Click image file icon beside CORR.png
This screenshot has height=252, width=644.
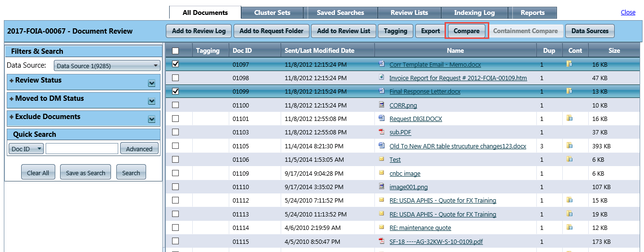click(x=382, y=104)
